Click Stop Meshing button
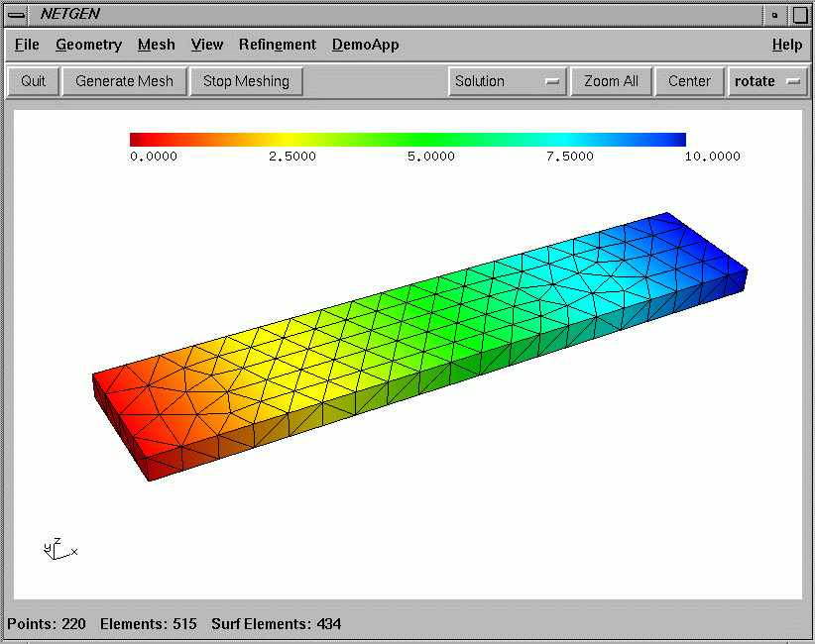815x644 pixels. (246, 81)
